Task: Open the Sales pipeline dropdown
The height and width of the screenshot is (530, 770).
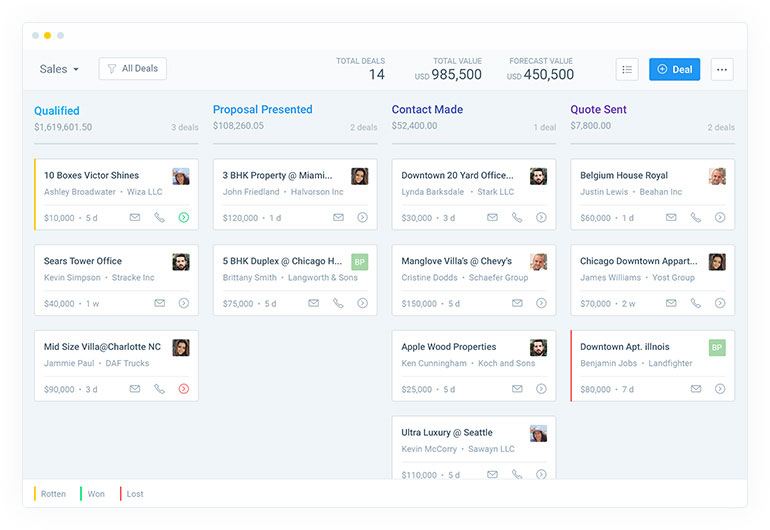Action: click(x=59, y=69)
